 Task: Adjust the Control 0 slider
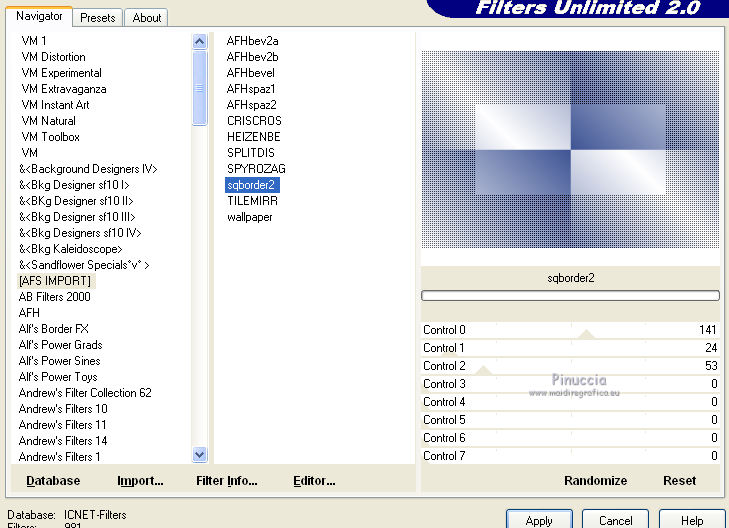[570, 330]
